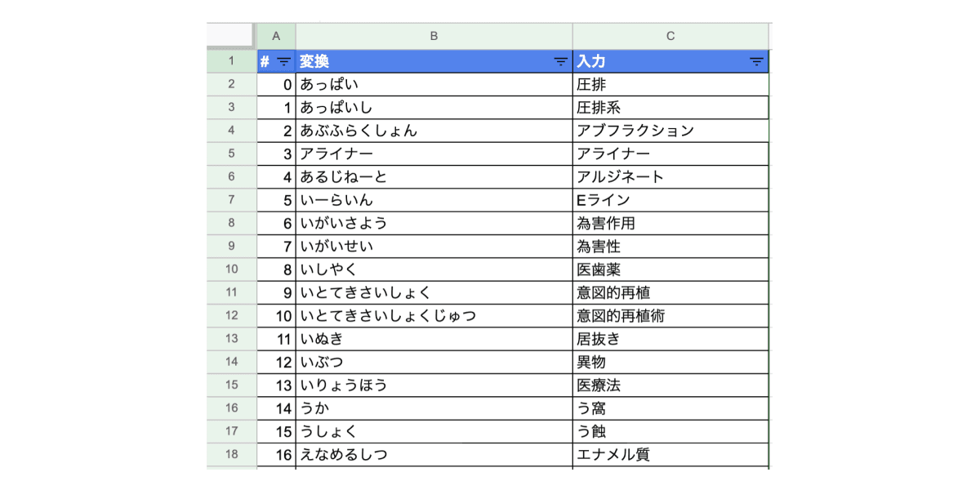Select cell いりょうほう
980x490 pixels.
pyautogui.click(x=434, y=385)
